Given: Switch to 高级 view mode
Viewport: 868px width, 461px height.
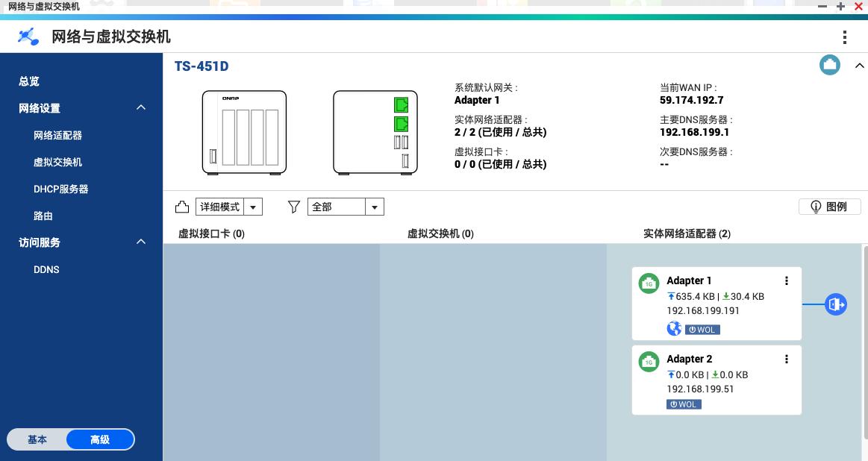Looking at the screenshot, I should 99,439.
